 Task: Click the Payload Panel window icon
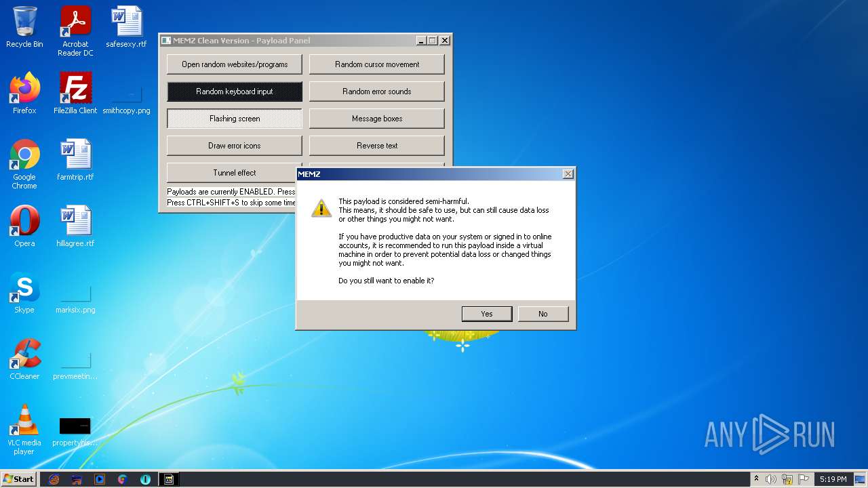[166, 41]
